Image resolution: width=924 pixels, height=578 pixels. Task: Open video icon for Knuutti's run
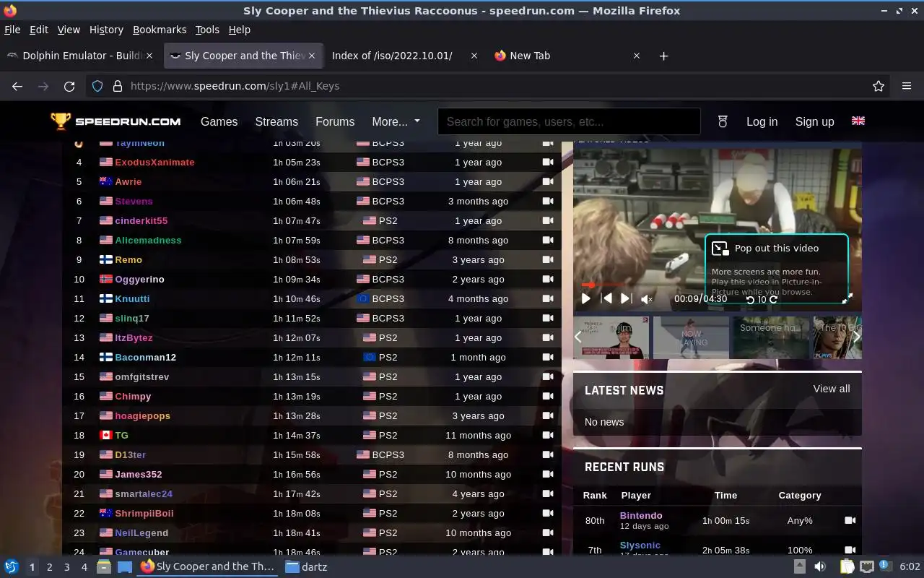(x=548, y=298)
